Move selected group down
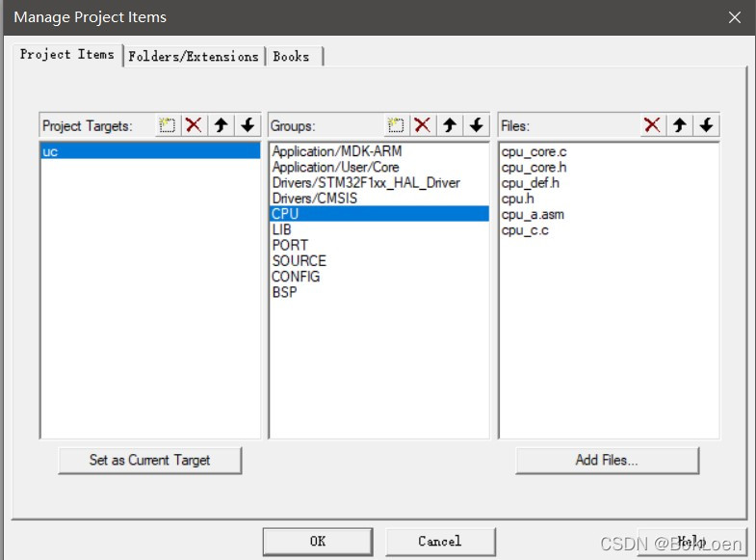 click(477, 125)
